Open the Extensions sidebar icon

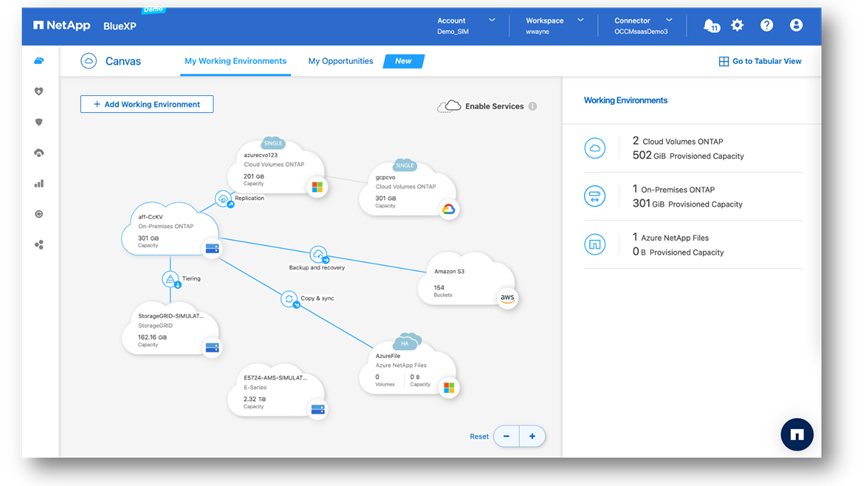tap(39, 214)
